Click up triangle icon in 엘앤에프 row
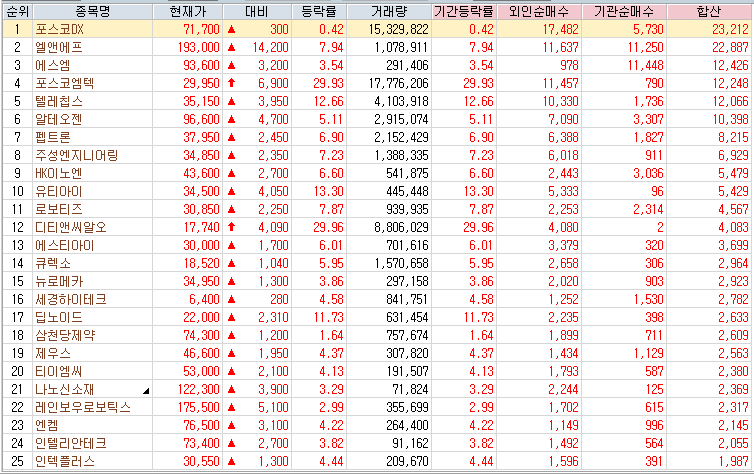Image resolution: width=754 pixels, height=474 pixels. point(231,48)
